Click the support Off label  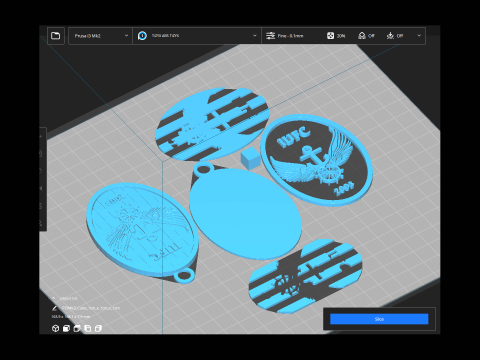tap(371, 36)
